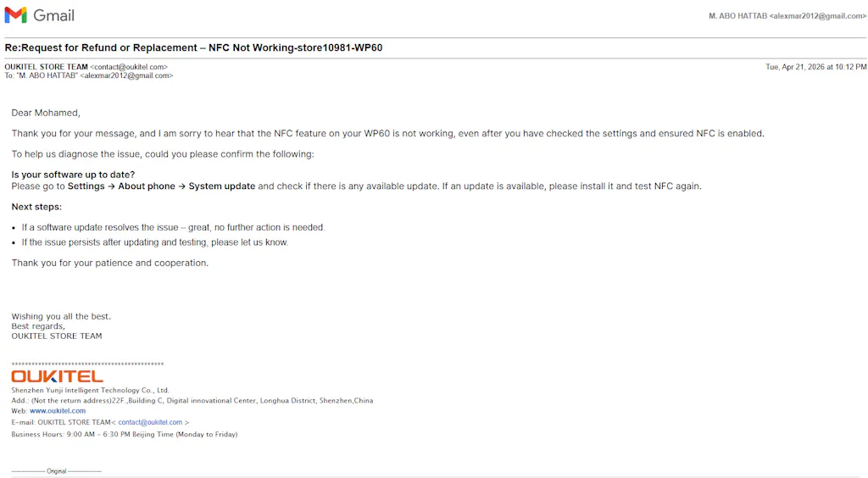Click the Gmail envelope logo icon
Screen dimensions: 868x478
click(16, 15)
